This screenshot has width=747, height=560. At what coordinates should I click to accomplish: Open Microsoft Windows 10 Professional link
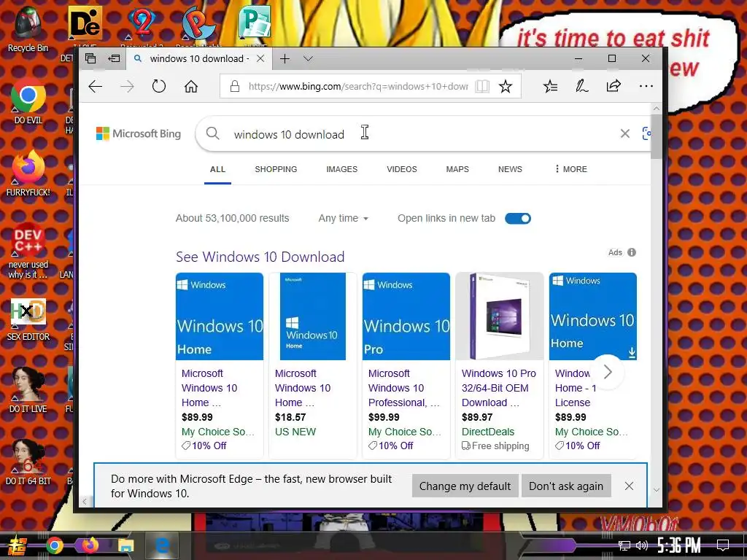404,388
